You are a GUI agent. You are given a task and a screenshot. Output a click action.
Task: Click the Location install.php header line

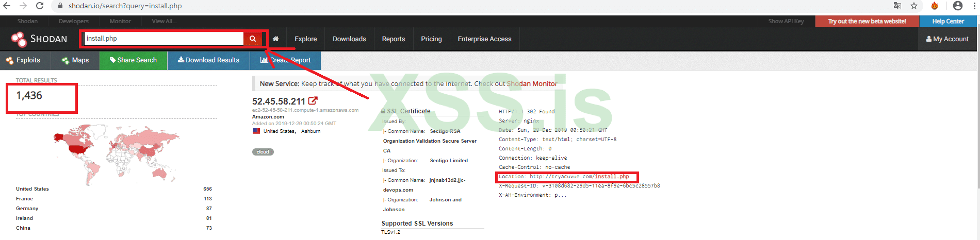tap(564, 177)
